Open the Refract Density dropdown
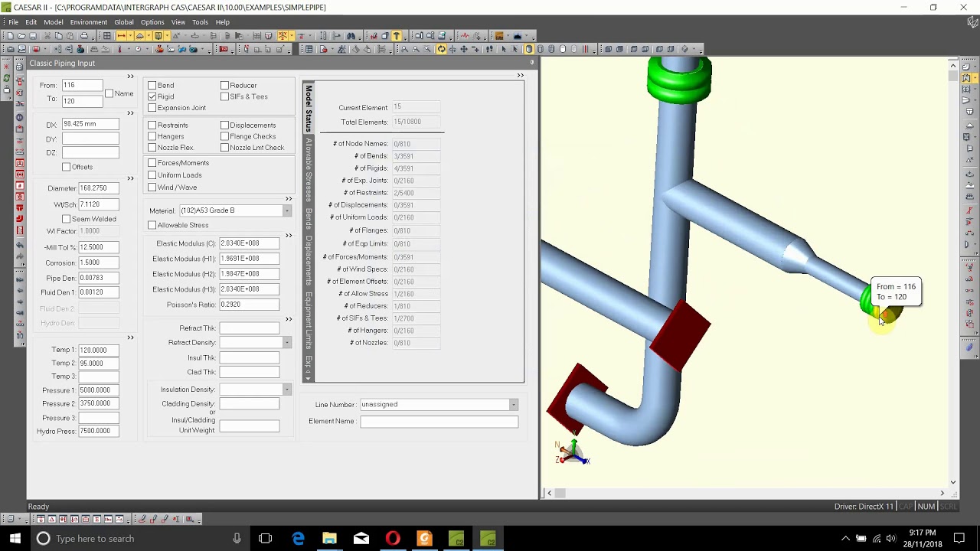The width and height of the screenshot is (980, 551). point(287,343)
